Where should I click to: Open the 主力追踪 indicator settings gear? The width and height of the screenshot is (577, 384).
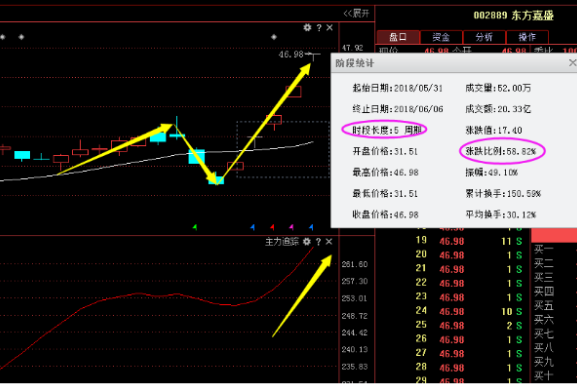click(307, 242)
